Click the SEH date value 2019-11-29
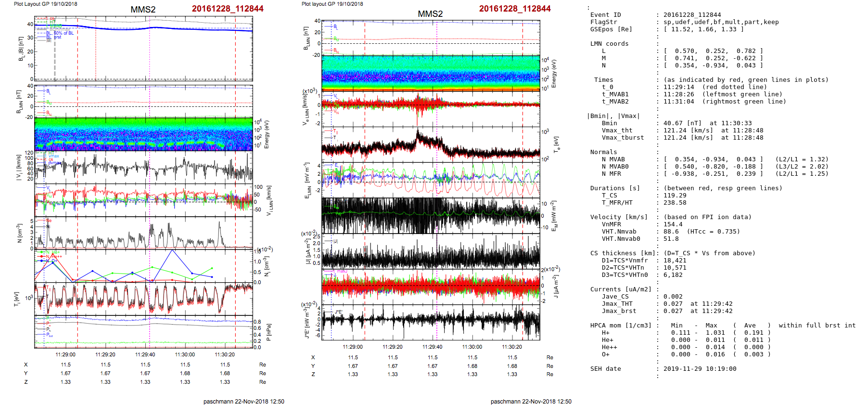868x405 pixels. pos(700,369)
